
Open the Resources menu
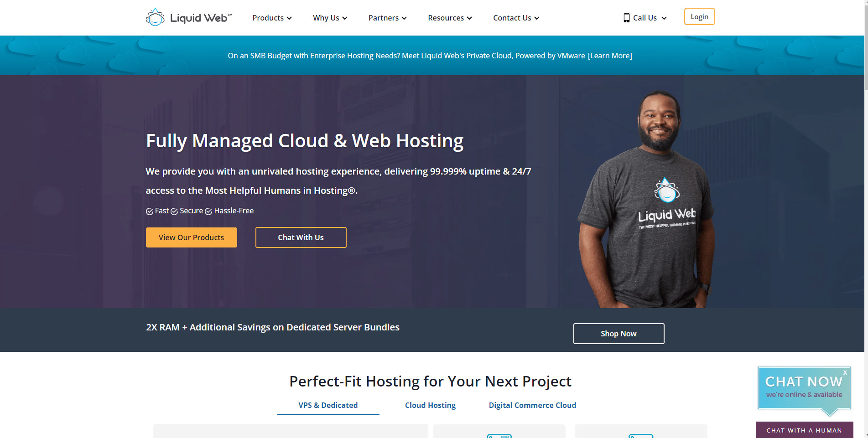[450, 18]
